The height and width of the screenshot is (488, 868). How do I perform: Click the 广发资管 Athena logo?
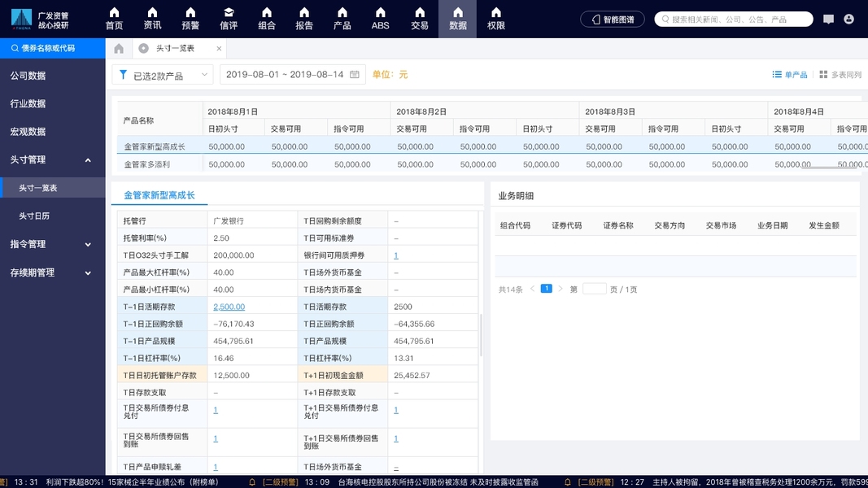coord(40,20)
